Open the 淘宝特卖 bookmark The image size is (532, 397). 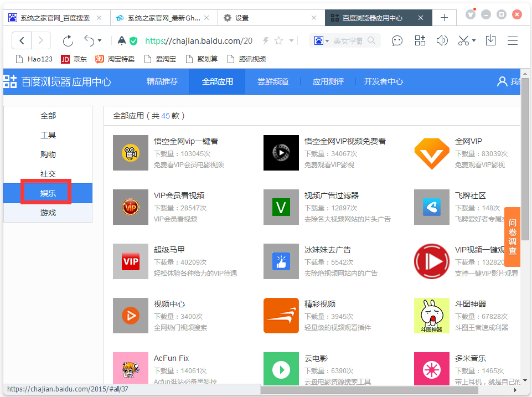click(115, 59)
